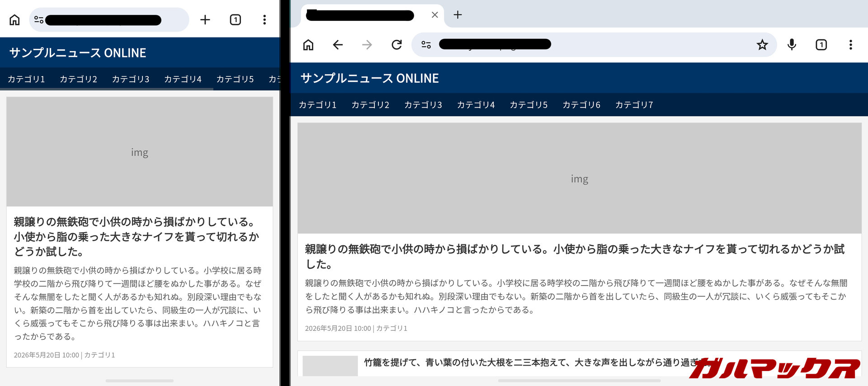Click サンプルニュース ONLINE title in right browser
Screen dimensions: 868x386
pos(370,78)
